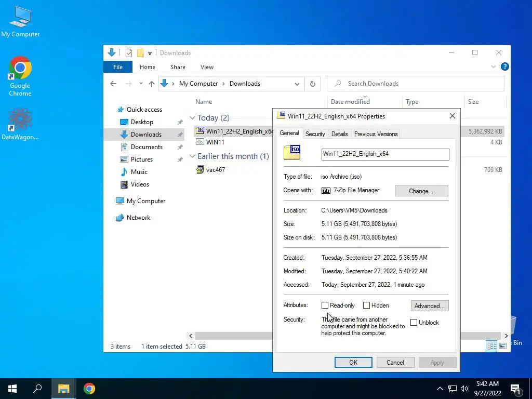Viewport: 532px width, 399px height.
Task: Sort by Date modified column
Action: click(350, 101)
